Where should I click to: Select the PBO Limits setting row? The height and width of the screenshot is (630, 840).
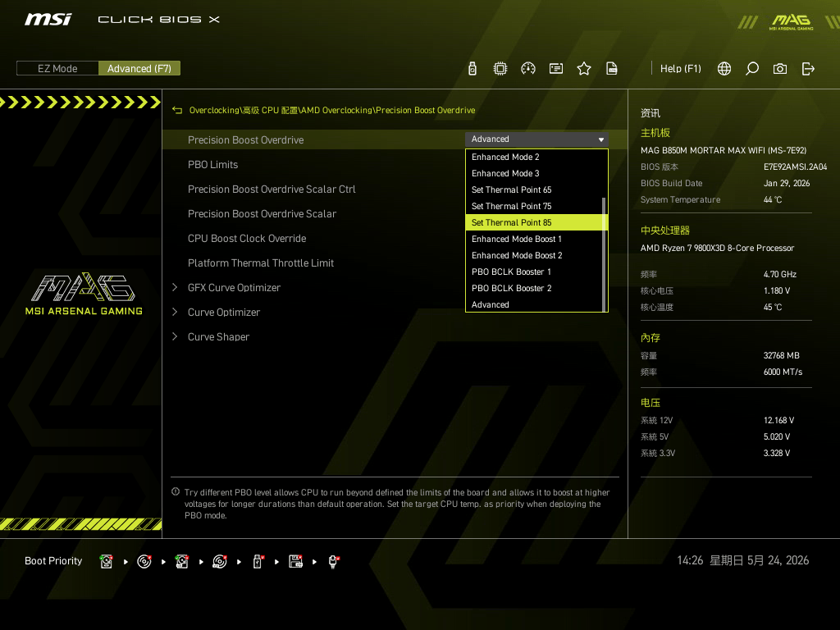click(x=395, y=164)
